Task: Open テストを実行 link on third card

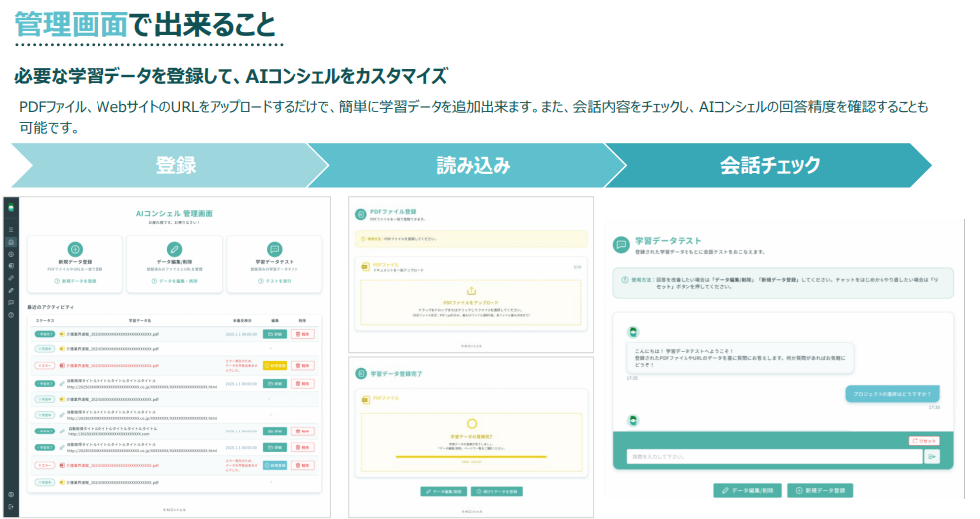Action: (x=275, y=281)
